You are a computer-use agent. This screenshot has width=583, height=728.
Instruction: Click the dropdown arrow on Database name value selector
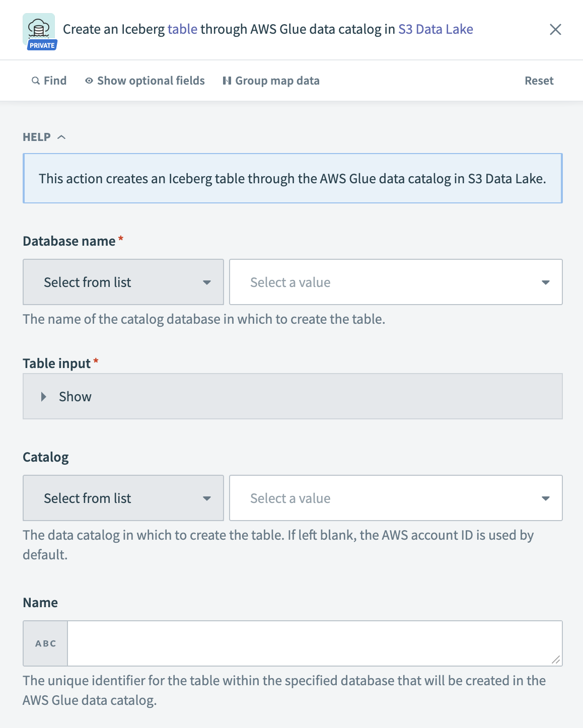(x=546, y=282)
